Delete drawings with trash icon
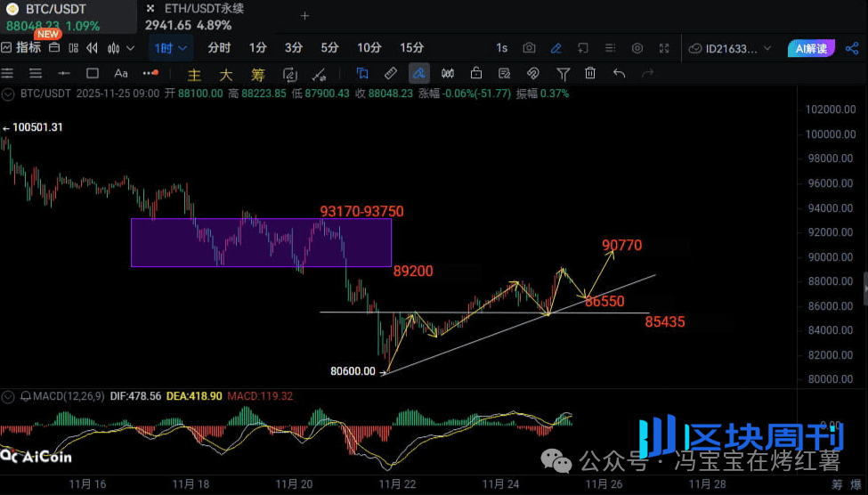 click(x=590, y=73)
